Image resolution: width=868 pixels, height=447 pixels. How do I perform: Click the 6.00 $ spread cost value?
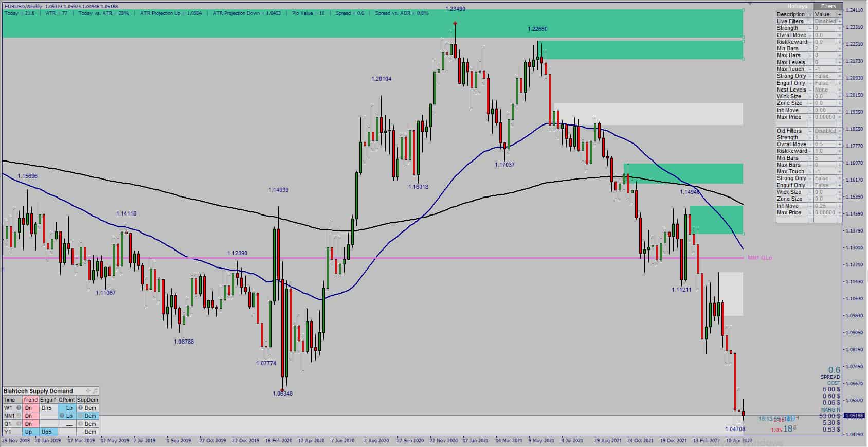(831, 390)
